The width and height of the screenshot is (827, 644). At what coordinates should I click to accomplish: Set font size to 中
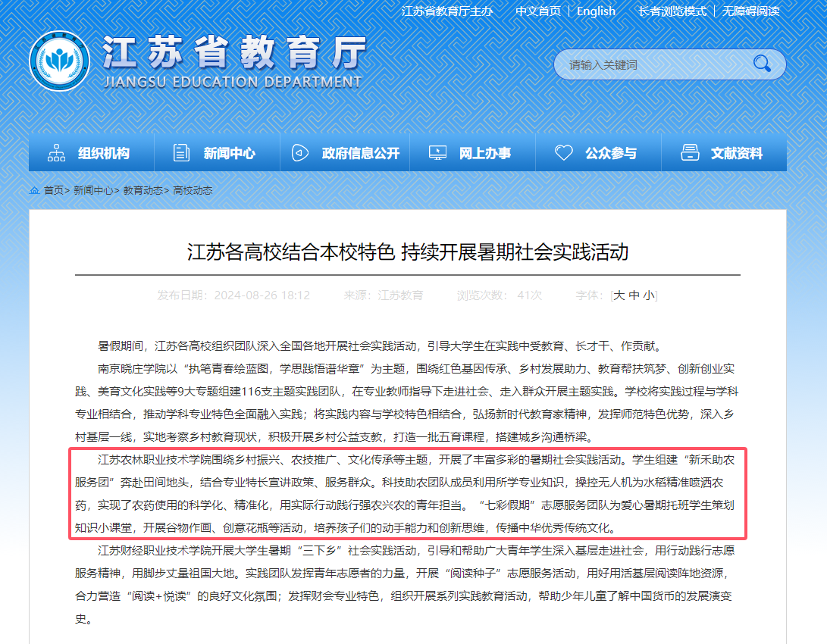tap(634, 295)
